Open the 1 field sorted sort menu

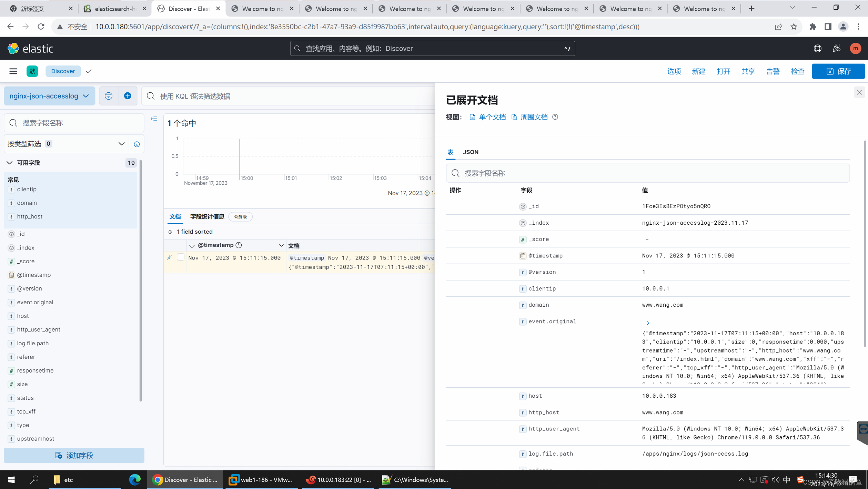(191, 232)
